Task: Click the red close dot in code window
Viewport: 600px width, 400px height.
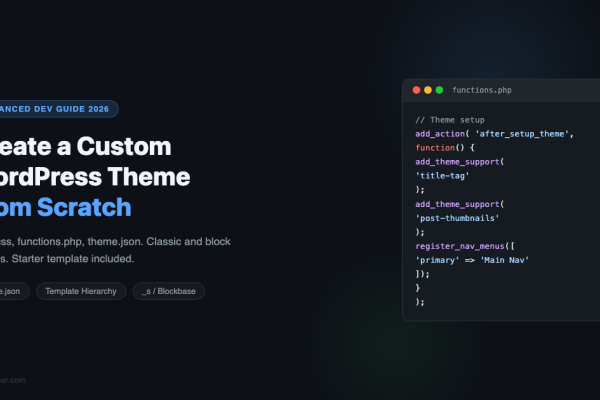Action: 416,90
